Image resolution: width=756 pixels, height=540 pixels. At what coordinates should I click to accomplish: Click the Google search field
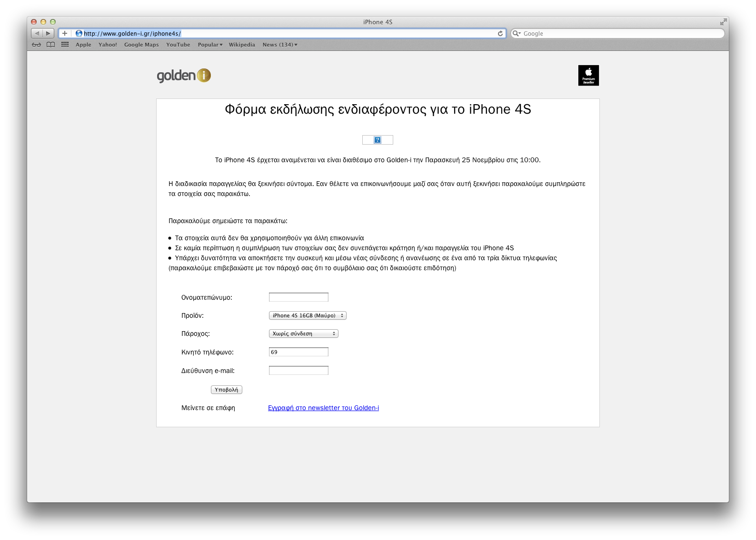click(617, 33)
